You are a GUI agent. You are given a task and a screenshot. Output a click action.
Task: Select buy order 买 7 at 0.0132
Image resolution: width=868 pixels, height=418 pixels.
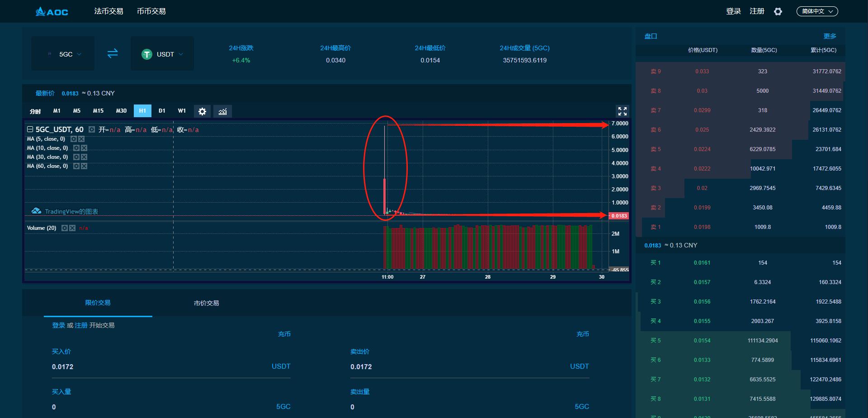coord(741,380)
